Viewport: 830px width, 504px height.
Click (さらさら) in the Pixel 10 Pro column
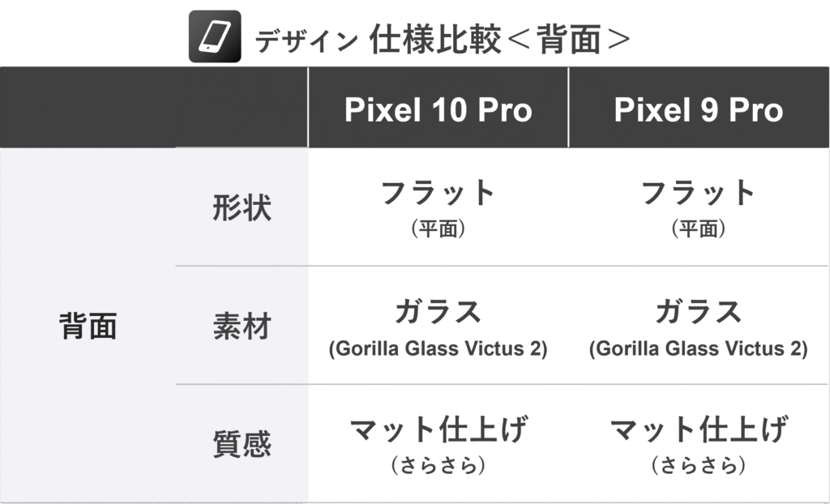(x=438, y=466)
